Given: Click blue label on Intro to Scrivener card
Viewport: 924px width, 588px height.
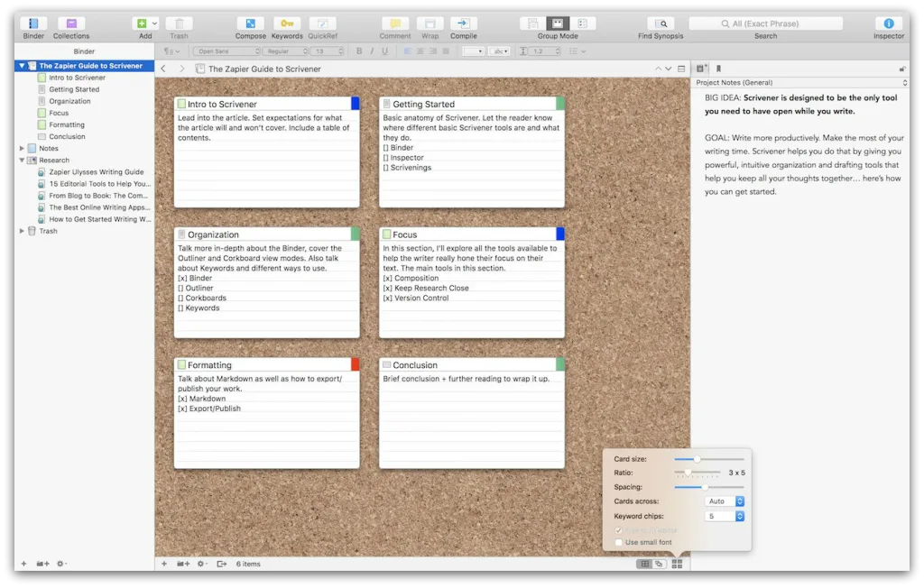Looking at the screenshot, I should 356,104.
